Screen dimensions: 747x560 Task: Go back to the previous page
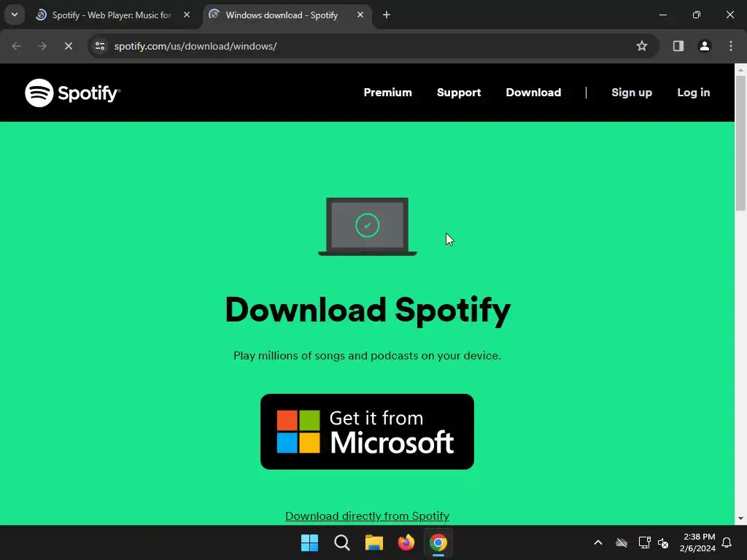(x=16, y=46)
